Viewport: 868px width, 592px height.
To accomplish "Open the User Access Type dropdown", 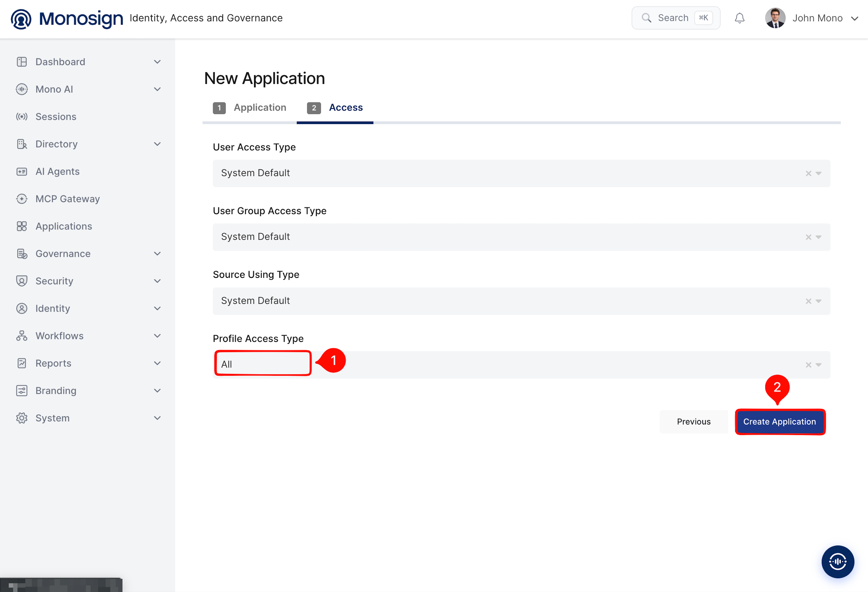I will [x=818, y=173].
